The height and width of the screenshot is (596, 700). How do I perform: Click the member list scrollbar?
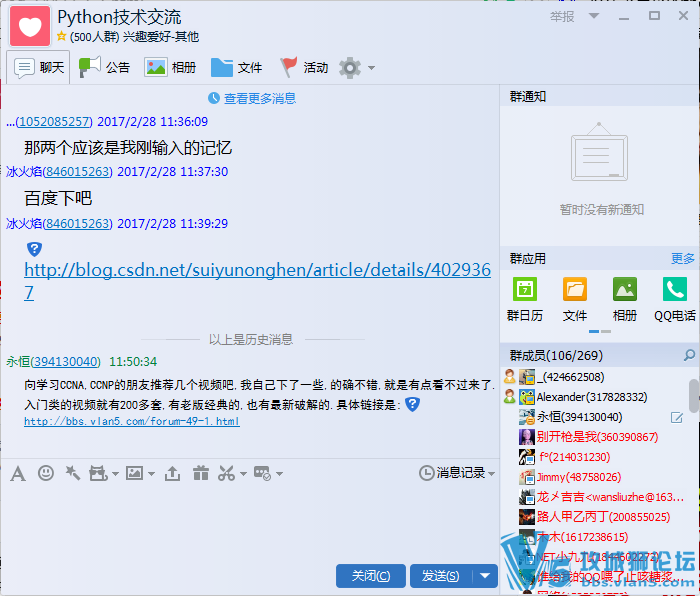tap(694, 396)
